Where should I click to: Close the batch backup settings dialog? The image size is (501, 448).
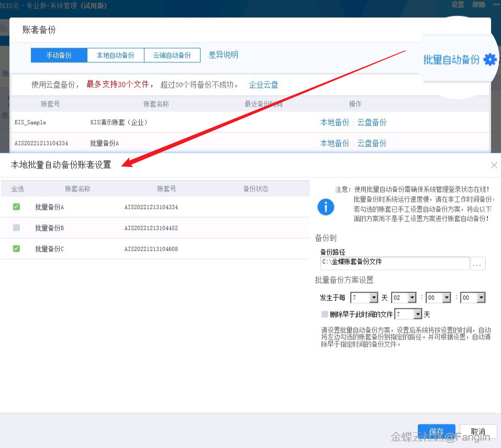[x=494, y=165]
